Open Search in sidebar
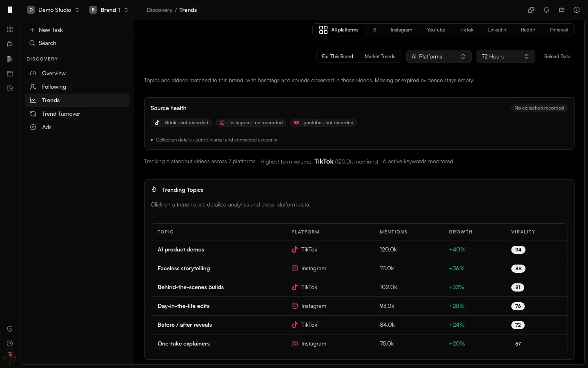The height and width of the screenshot is (368, 588). pos(77,43)
